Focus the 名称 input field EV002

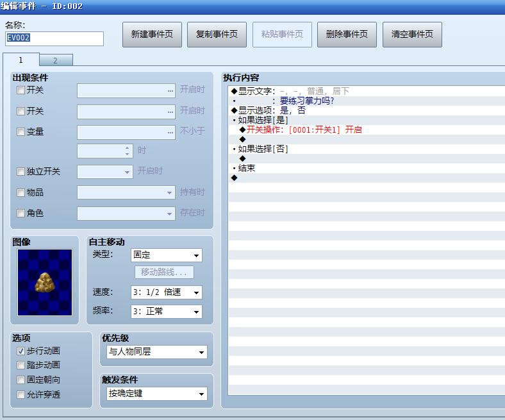point(54,38)
